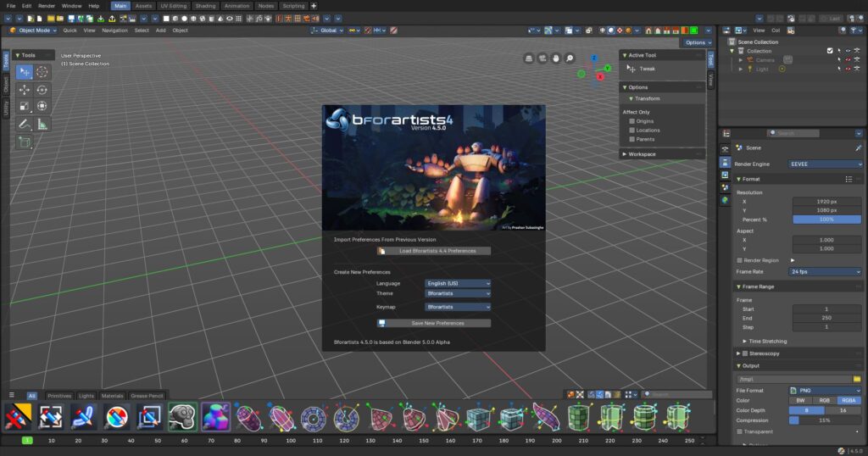Click Save New Preferences button
Image resolution: width=868 pixels, height=456 pixels.
click(x=433, y=323)
